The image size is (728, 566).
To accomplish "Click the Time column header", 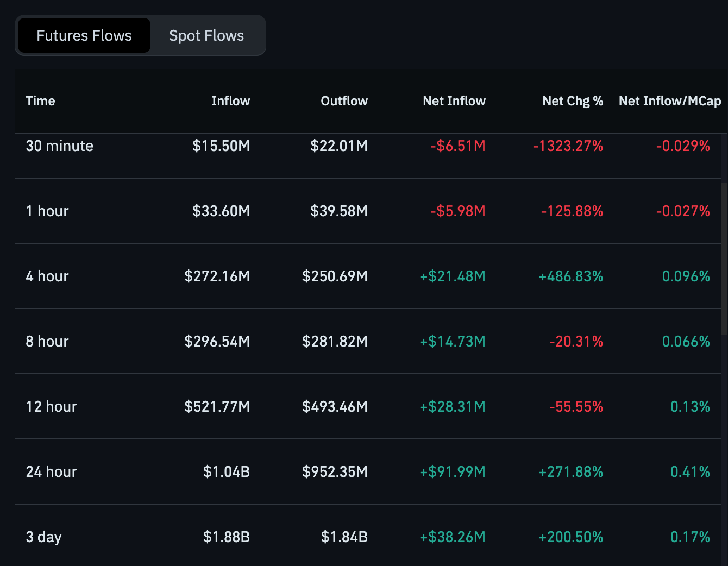I will click(40, 101).
